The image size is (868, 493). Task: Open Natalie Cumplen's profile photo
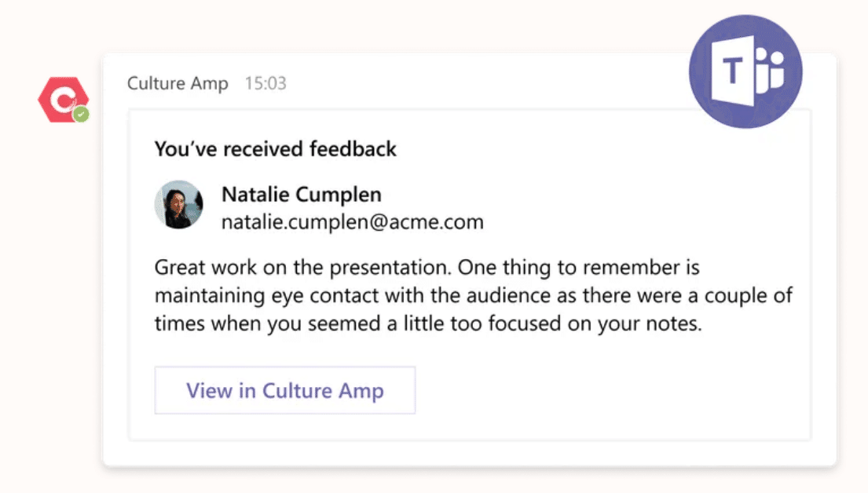[x=179, y=205]
